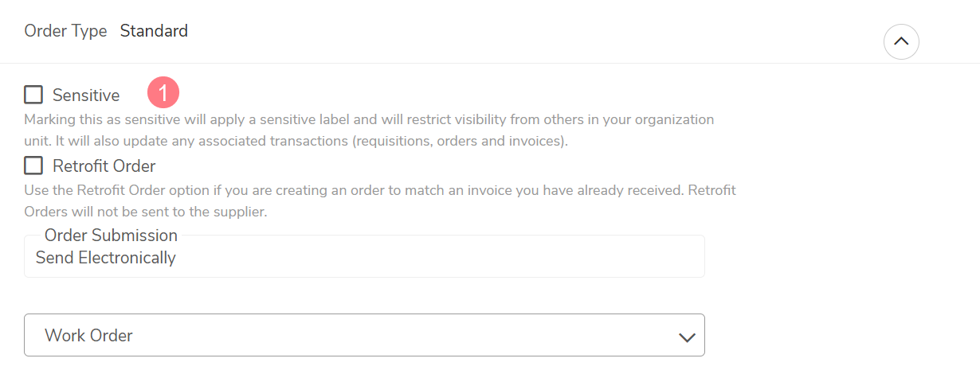Screen dimensions: 980x370
Task: Click the "Retrofit Order" label text
Action: [x=104, y=166]
